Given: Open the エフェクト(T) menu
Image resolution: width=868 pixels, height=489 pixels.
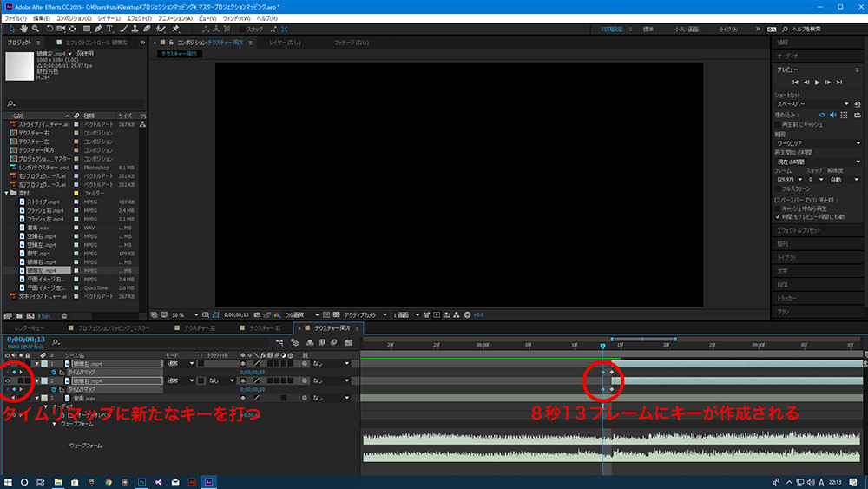Looking at the screenshot, I should 136,17.
